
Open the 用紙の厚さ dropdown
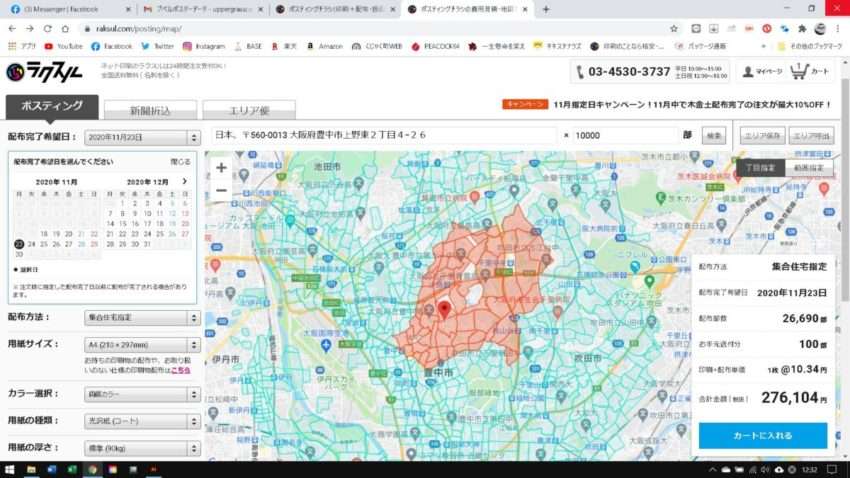[142, 448]
